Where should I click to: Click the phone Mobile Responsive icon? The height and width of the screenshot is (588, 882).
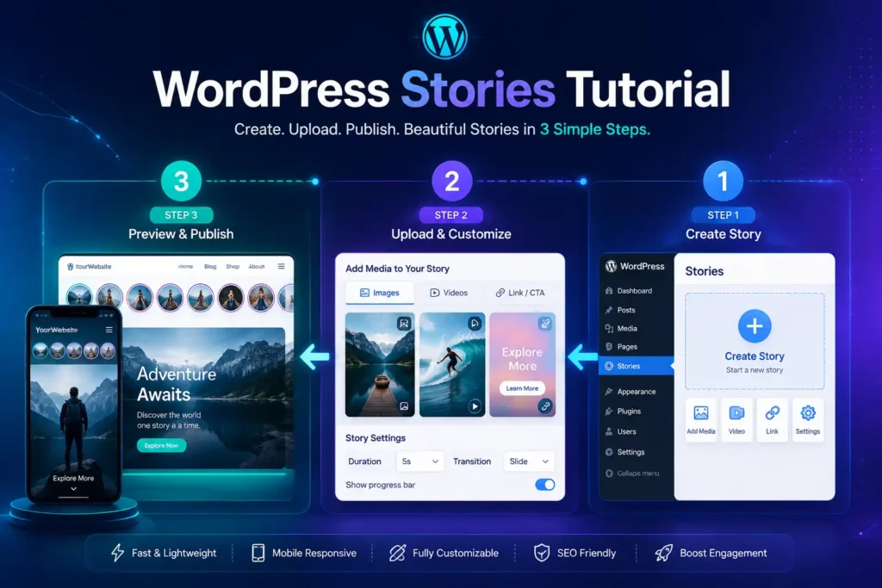point(258,554)
